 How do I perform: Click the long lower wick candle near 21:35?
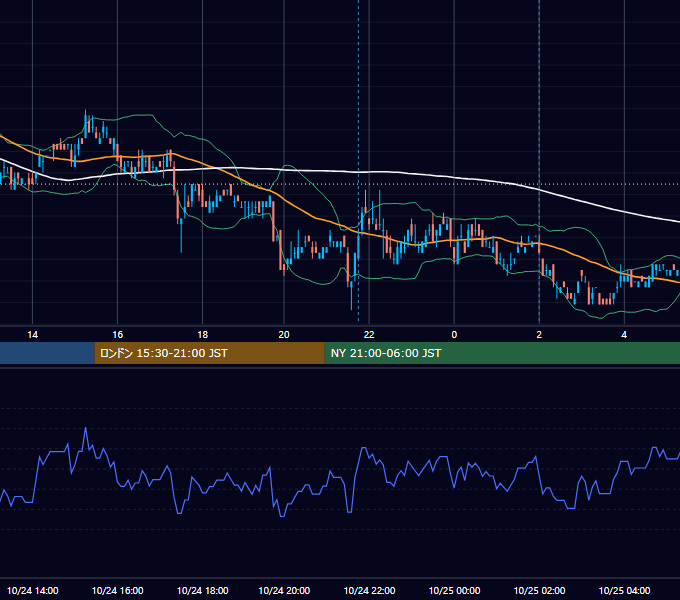tap(352, 295)
